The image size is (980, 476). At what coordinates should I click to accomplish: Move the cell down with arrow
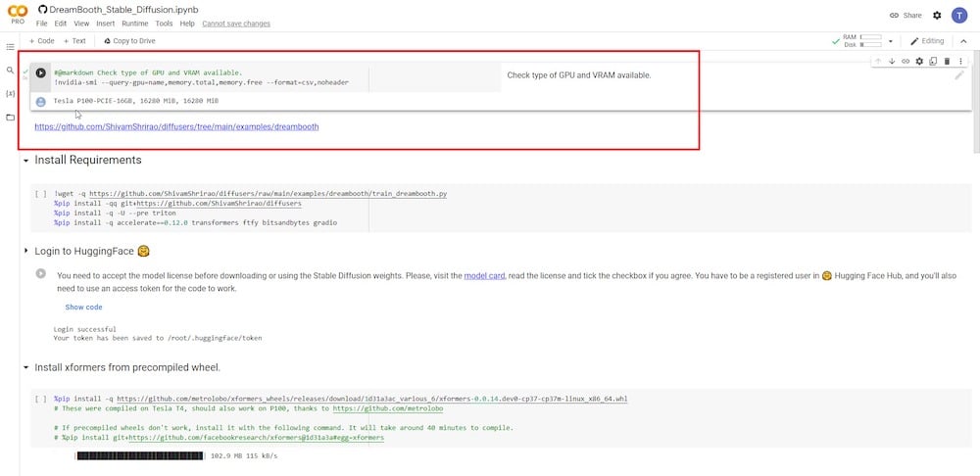click(x=892, y=62)
